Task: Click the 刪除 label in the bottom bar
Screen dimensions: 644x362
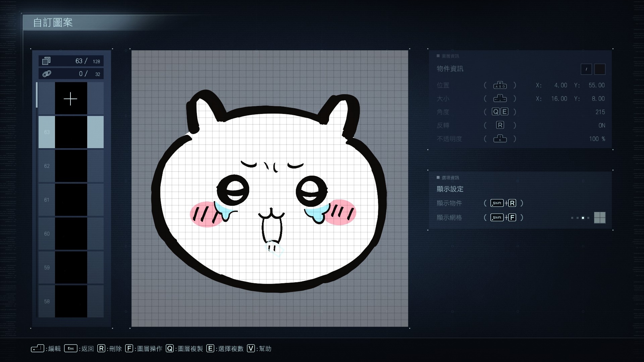Action: (x=115, y=349)
